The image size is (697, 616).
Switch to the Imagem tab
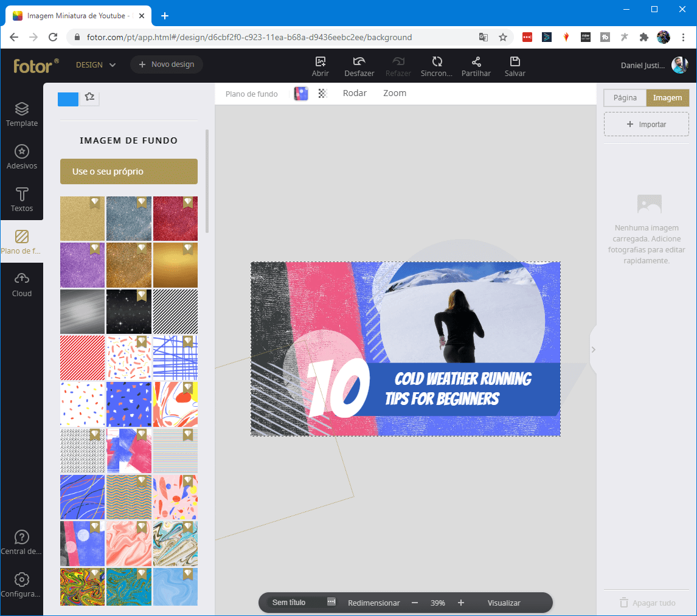point(667,97)
